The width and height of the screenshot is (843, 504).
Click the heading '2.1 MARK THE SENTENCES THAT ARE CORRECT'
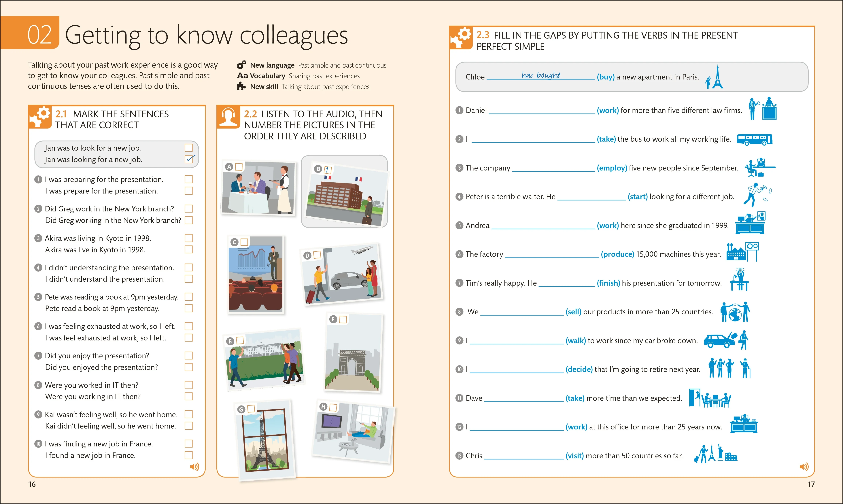point(112,120)
